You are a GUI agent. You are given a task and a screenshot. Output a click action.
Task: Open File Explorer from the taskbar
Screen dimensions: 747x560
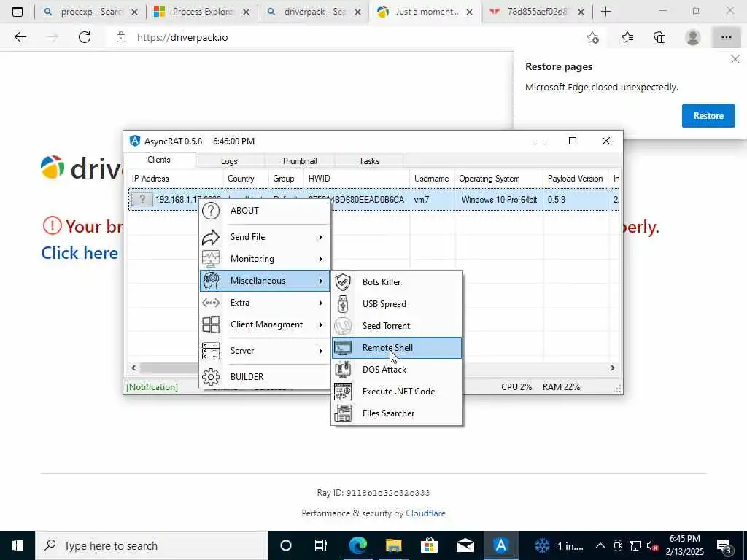pyautogui.click(x=393, y=545)
